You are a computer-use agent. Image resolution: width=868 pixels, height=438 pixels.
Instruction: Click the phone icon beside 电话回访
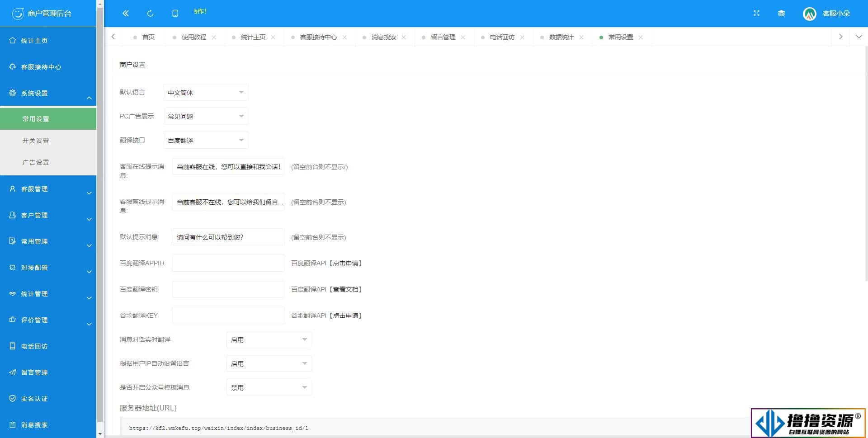(x=13, y=346)
